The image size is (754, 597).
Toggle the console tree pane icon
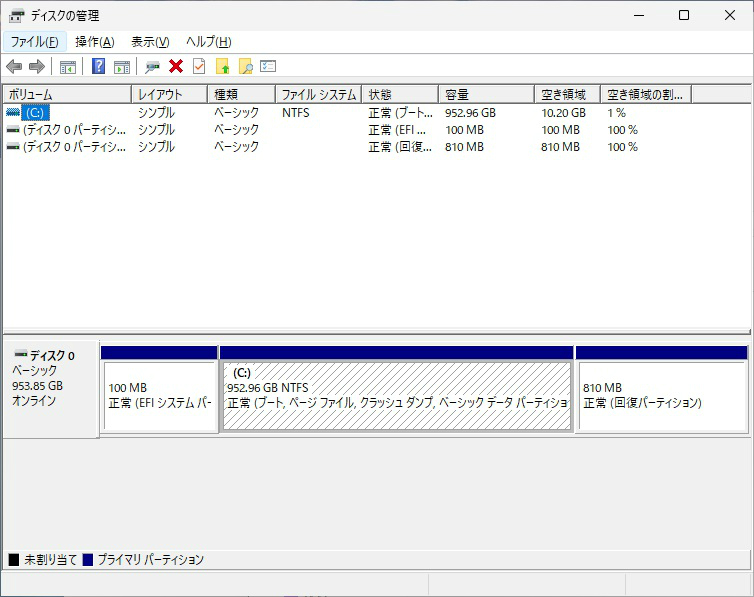pyautogui.click(x=68, y=67)
